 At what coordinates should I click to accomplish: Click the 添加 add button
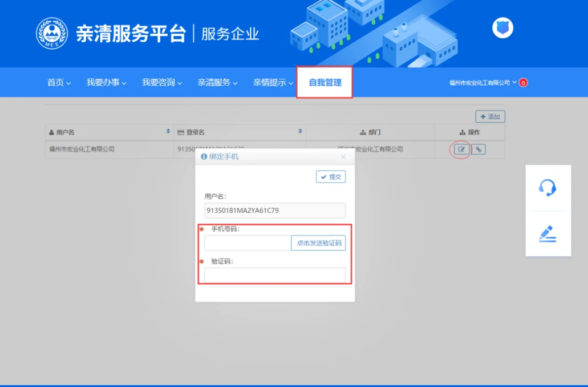(490, 116)
